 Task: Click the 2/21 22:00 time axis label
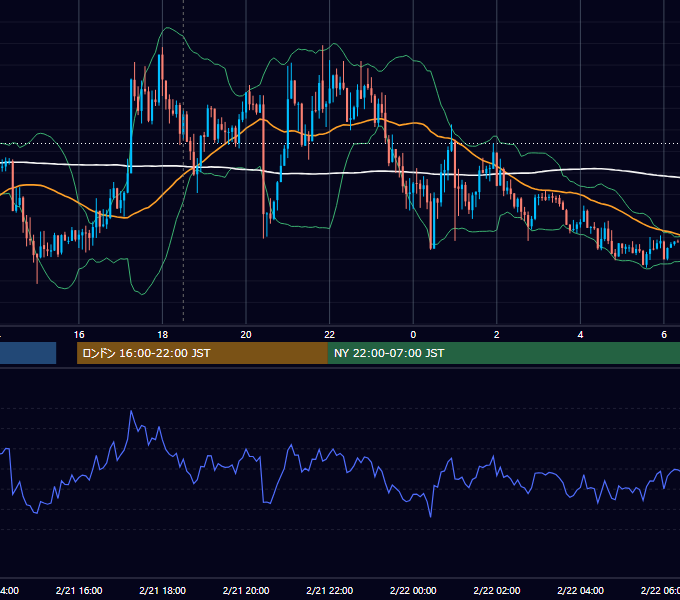tap(330, 590)
